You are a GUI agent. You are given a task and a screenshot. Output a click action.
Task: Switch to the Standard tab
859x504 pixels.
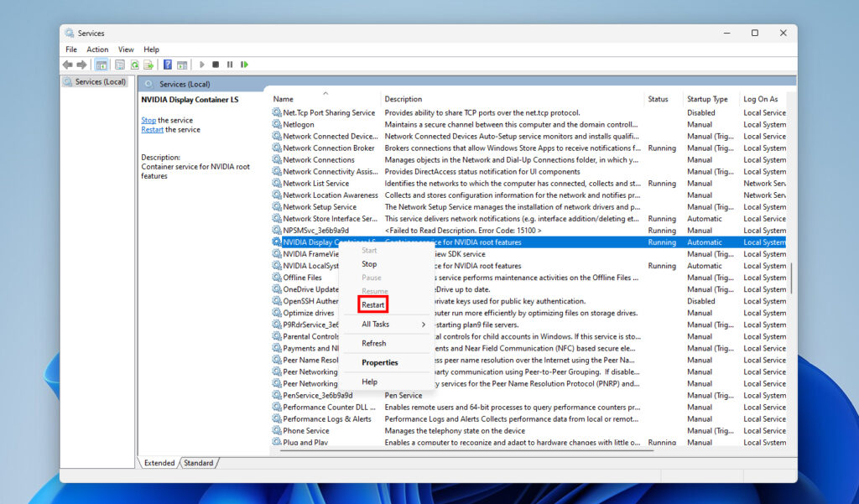tap(199, 463)
